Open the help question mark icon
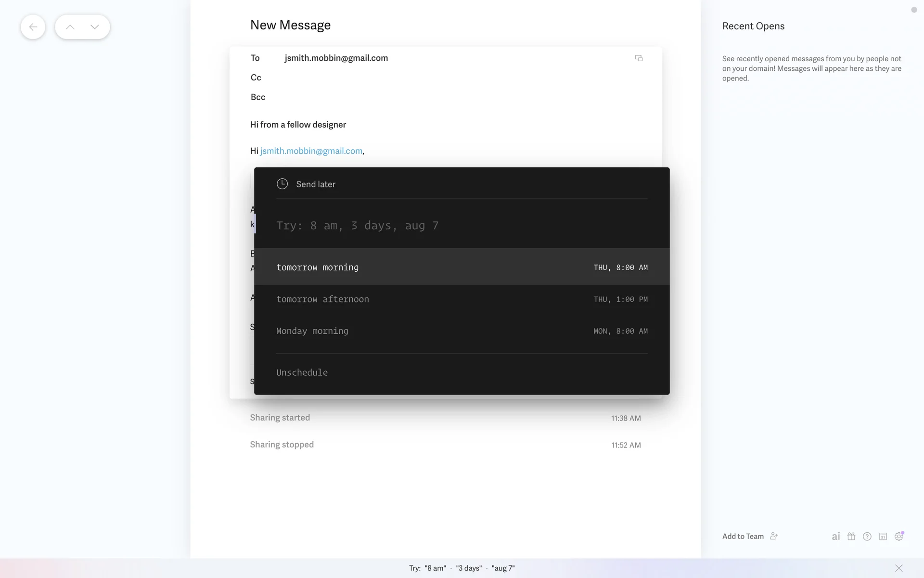The height and width of the screenshot is (578, 924). point(867,536)
